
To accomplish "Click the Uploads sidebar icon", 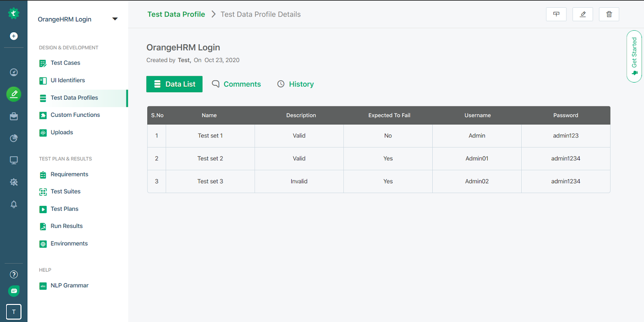I will (x=43, y=133).
